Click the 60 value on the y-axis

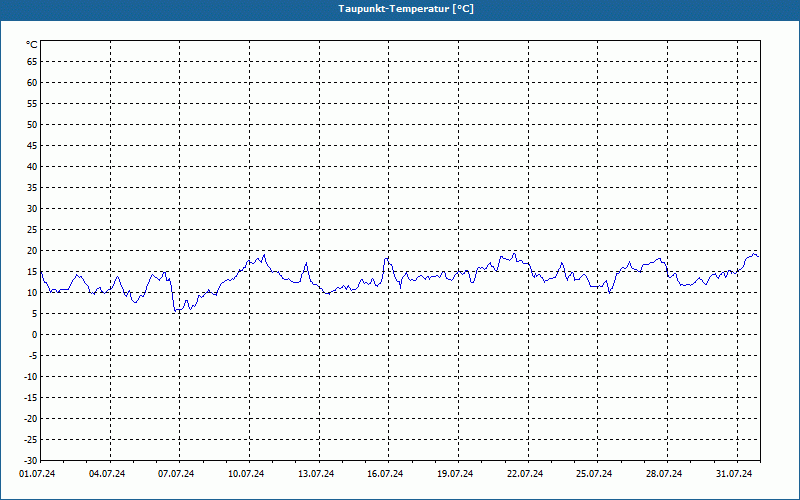(32, 83)
